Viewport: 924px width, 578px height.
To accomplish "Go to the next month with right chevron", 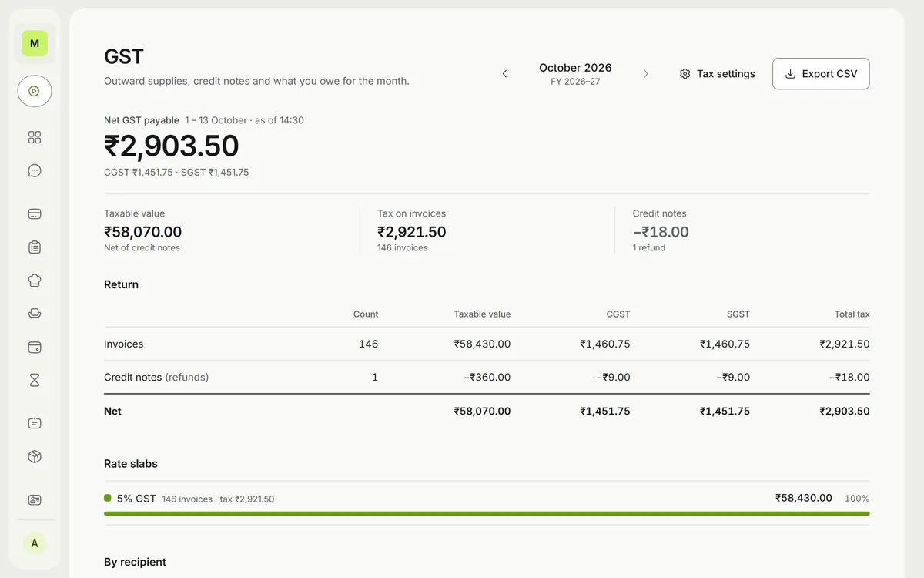I will (x=646, y=74).
